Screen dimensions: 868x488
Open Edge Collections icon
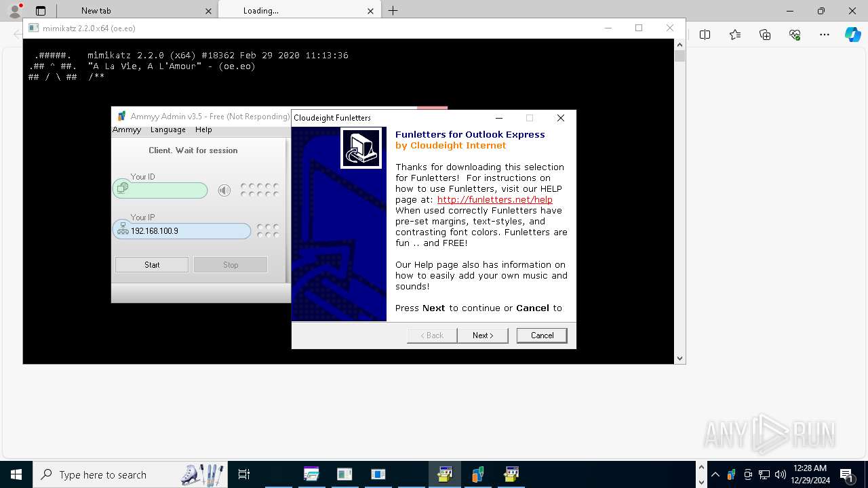pyautogui.click(x=765, y=35)
